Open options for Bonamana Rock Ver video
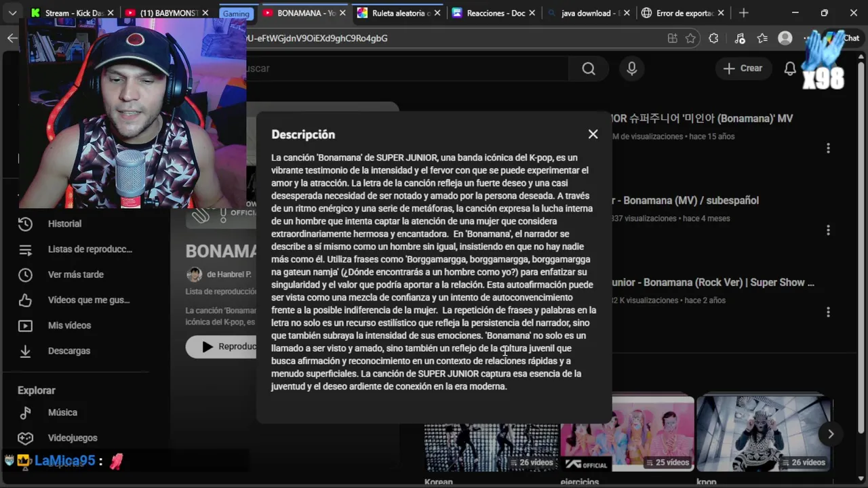 (828, 312)
